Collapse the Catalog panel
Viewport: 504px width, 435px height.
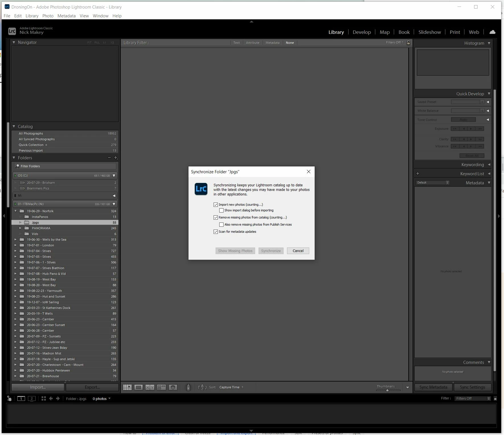pos(14,126)
